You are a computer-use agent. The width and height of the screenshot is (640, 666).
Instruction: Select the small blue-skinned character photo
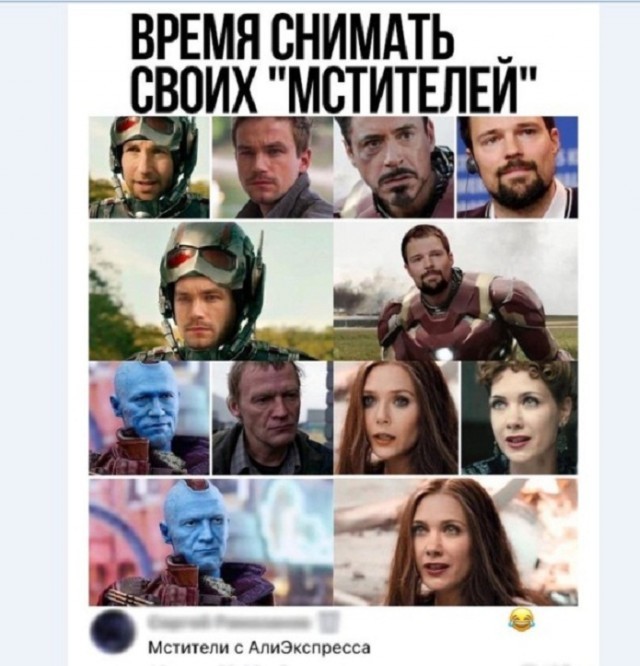tap(149, 419)
